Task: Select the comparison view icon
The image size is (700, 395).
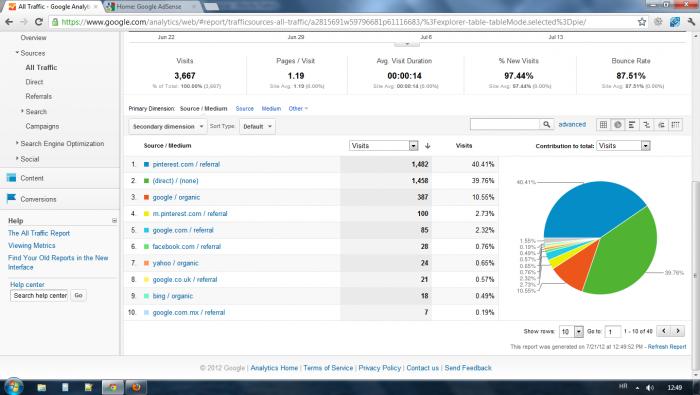Action: pyautogui.click(x=646, y=125)
